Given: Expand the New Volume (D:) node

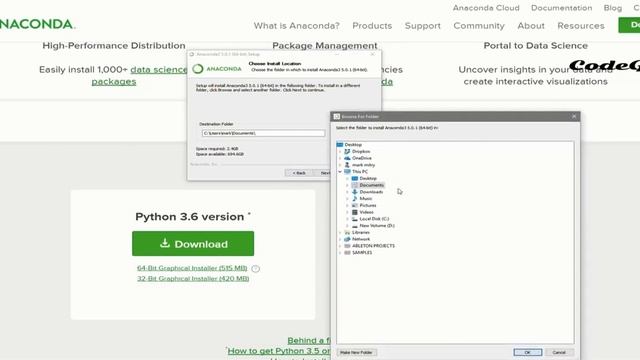Looking at the screenshot, I should click(347, 225).
